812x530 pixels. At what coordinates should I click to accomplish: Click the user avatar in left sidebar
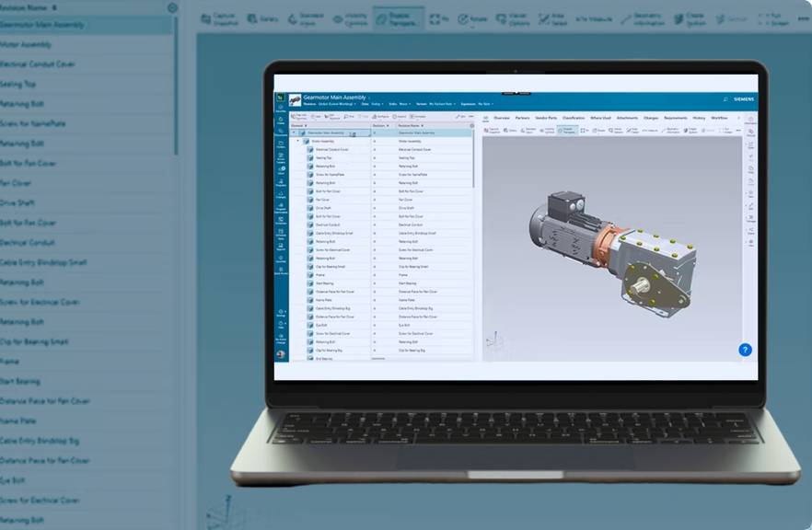281,354
